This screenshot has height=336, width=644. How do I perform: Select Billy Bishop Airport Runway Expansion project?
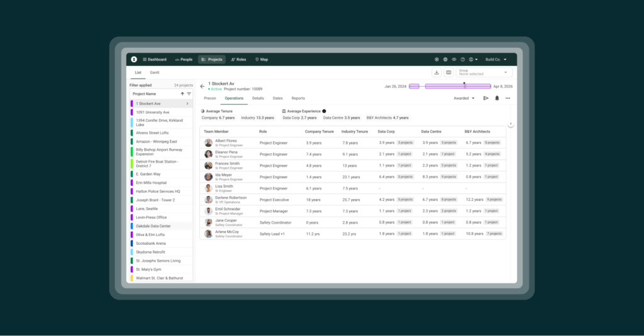(162, 152)
